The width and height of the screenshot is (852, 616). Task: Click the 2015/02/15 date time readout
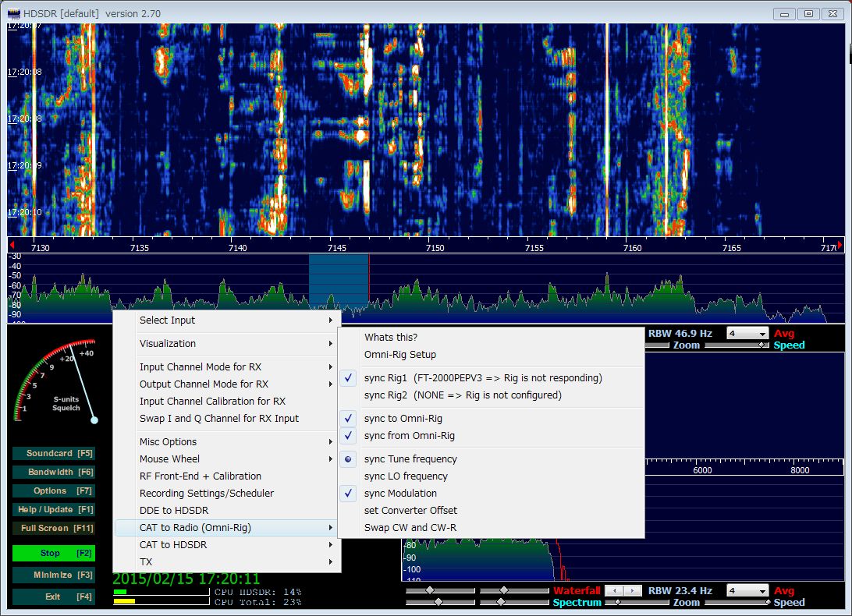click(x=186, y=579)
